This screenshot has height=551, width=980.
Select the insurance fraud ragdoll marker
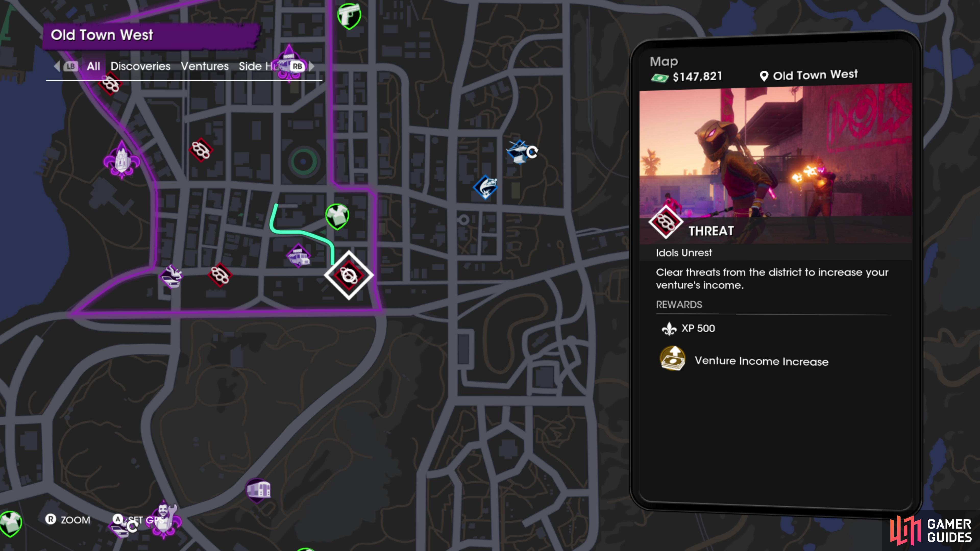[x=171, y=277]
